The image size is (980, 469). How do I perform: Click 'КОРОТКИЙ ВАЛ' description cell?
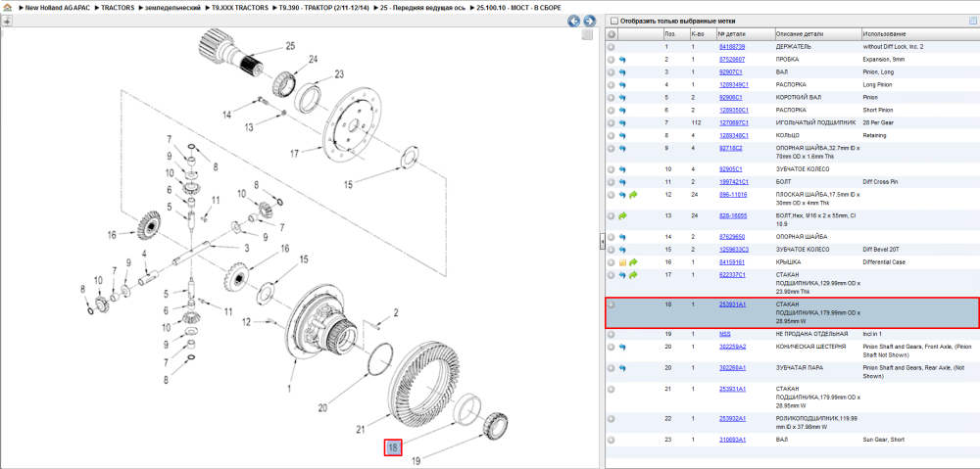point(798,98)
